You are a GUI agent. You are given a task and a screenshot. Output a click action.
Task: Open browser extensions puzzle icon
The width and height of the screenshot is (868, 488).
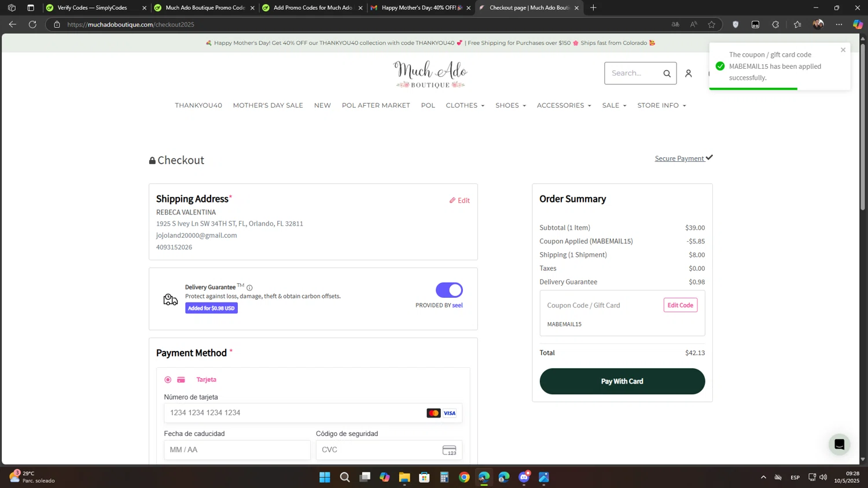[775, 24]
